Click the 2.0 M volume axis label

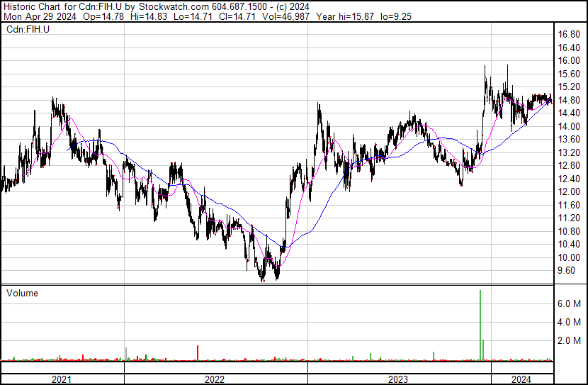coord(570,340)
